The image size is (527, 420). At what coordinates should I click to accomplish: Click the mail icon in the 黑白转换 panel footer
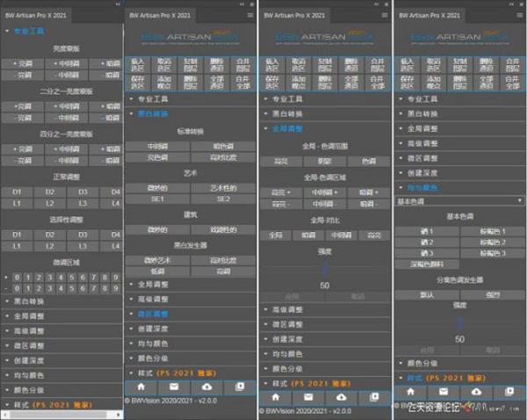point(174,387)
